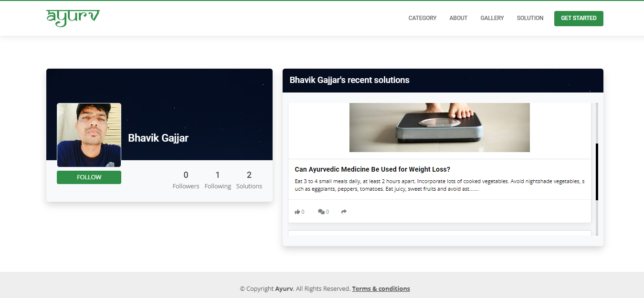Click the Ayurv logo in the header
The image size is (644, 298).
click(73, 18)
